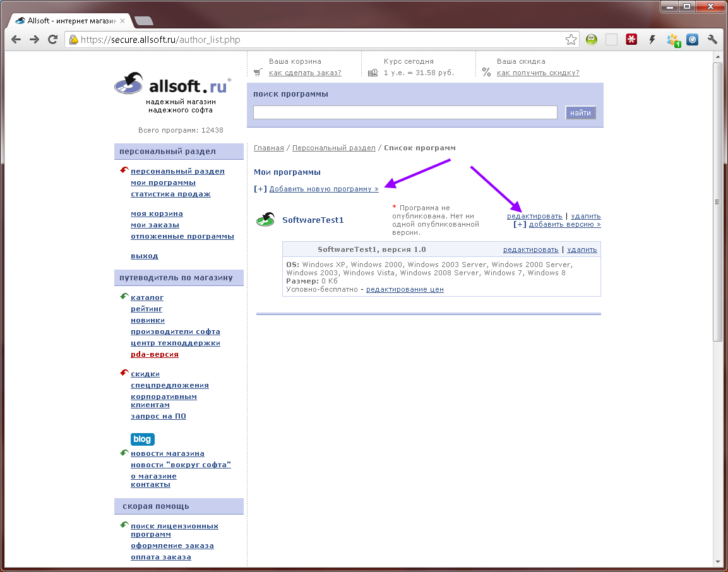Open the red asterisk extension icon

coord(631,40)
